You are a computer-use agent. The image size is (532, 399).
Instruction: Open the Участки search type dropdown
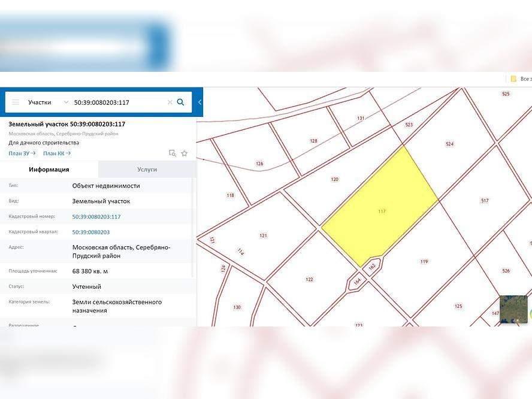[x=49, y=102]
